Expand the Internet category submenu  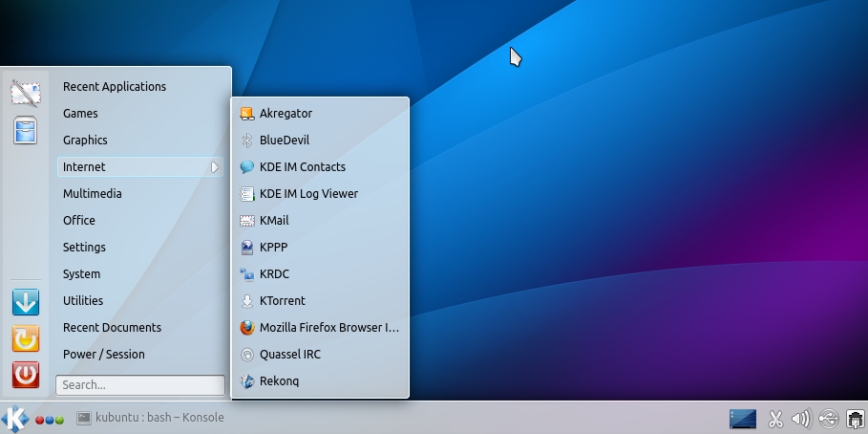coord(140,167)
